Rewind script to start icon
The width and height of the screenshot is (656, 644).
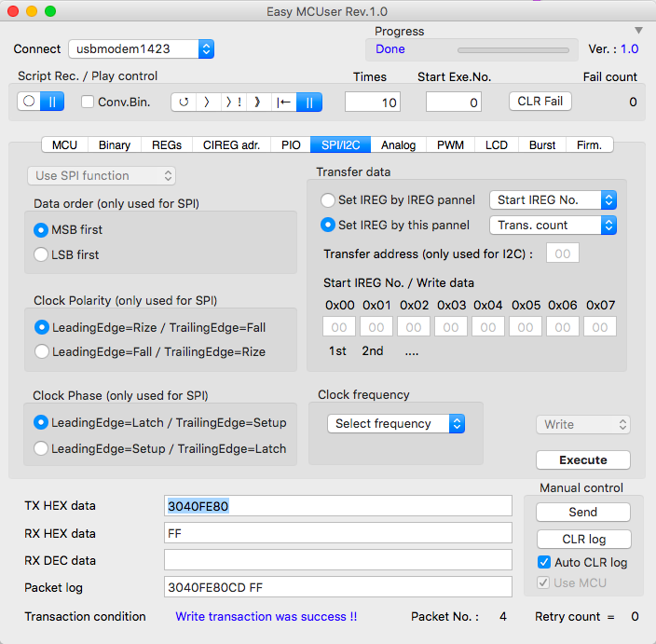point(283,103)
